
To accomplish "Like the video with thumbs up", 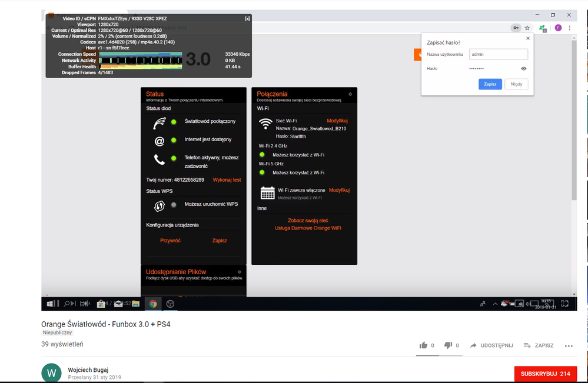I will coord(423,345).
